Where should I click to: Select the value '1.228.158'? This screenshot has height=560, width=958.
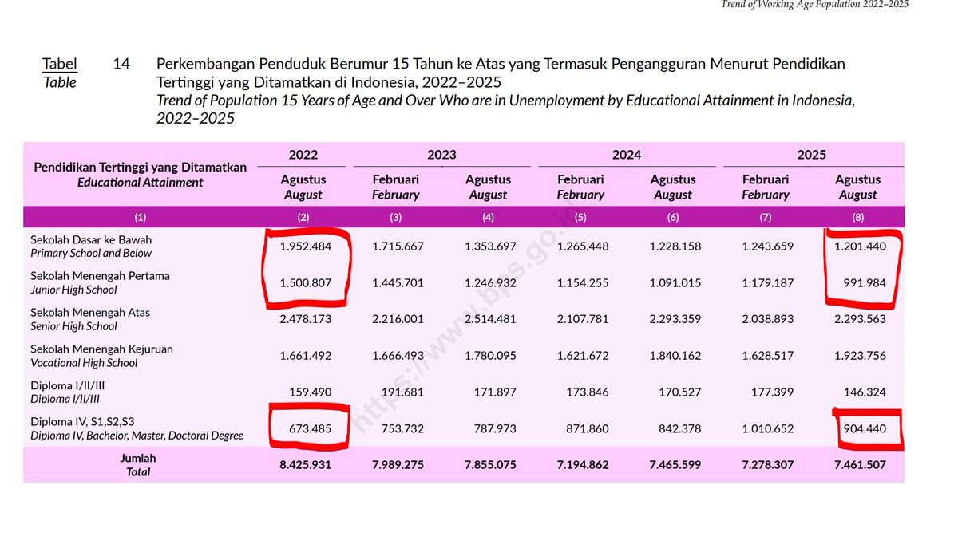pyautogui.click(x=675, y=246)
